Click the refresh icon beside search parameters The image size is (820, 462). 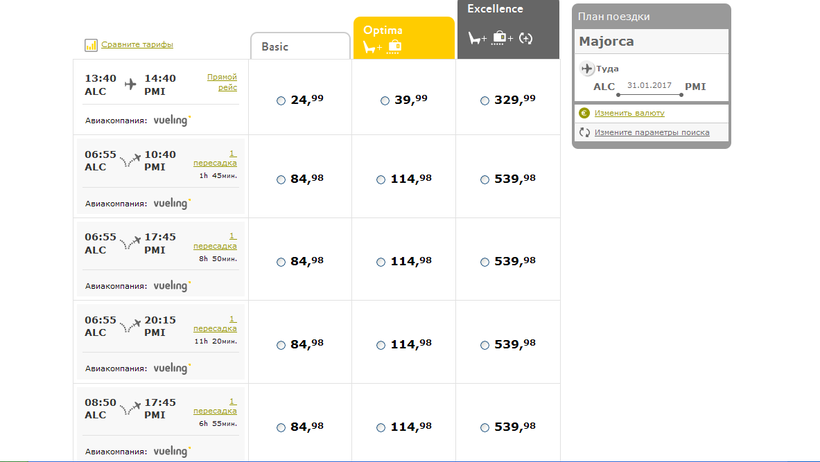click(584, 132)
